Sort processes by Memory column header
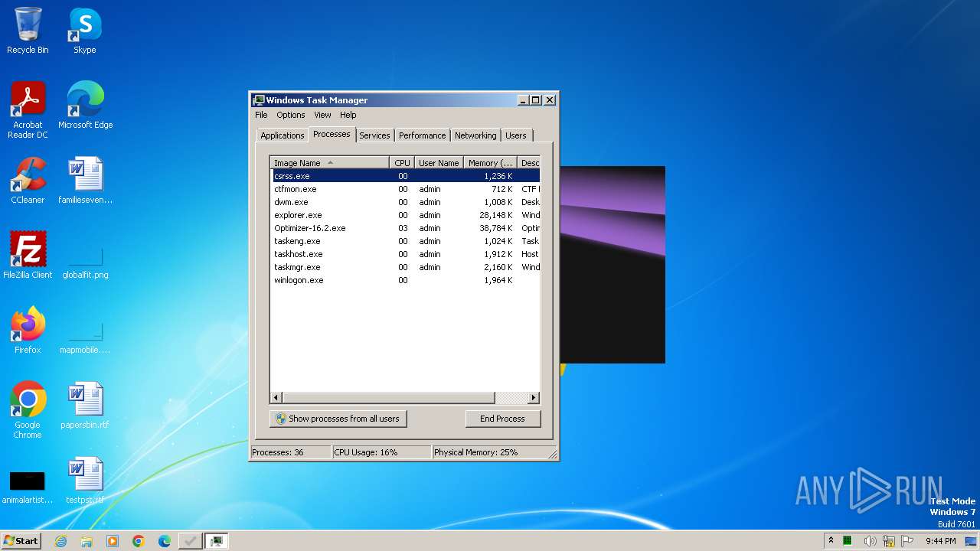This screenshot has height=551, width=980. click(490, 163)
